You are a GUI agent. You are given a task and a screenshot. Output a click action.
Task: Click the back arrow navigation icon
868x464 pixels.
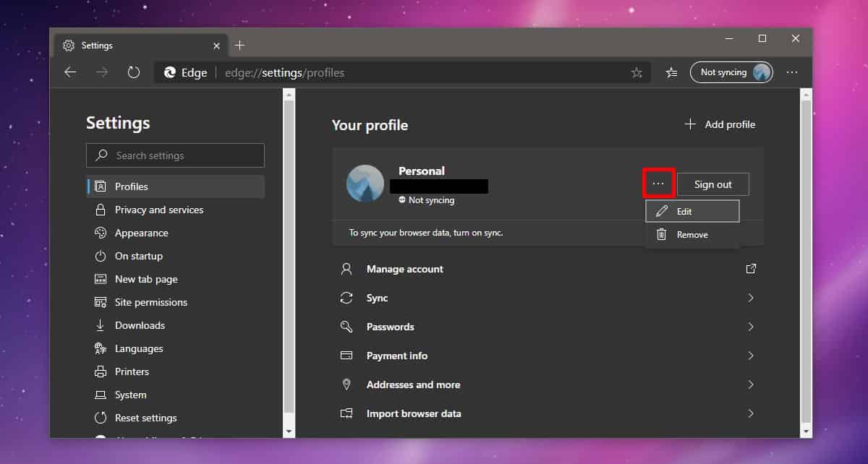[70, 72]
